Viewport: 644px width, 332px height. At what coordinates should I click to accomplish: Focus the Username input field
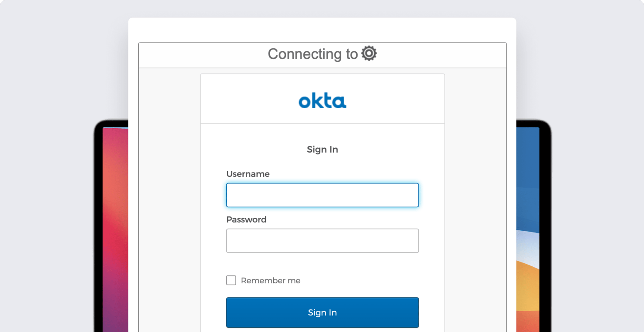point(322,195)
